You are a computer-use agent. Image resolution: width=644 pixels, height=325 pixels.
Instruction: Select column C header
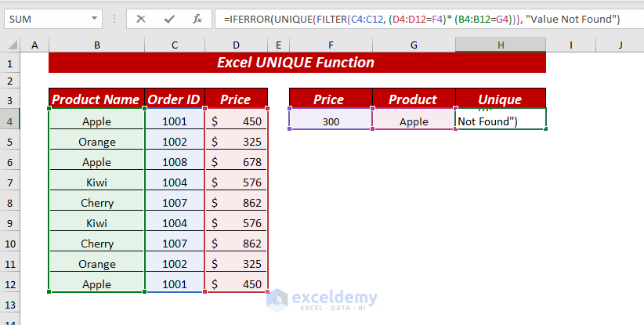(x=175, y=45)
